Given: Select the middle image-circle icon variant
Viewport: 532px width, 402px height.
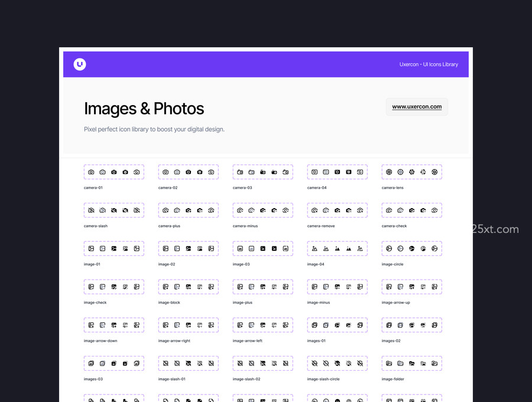Looking at the screenshot, I should 412,249.
